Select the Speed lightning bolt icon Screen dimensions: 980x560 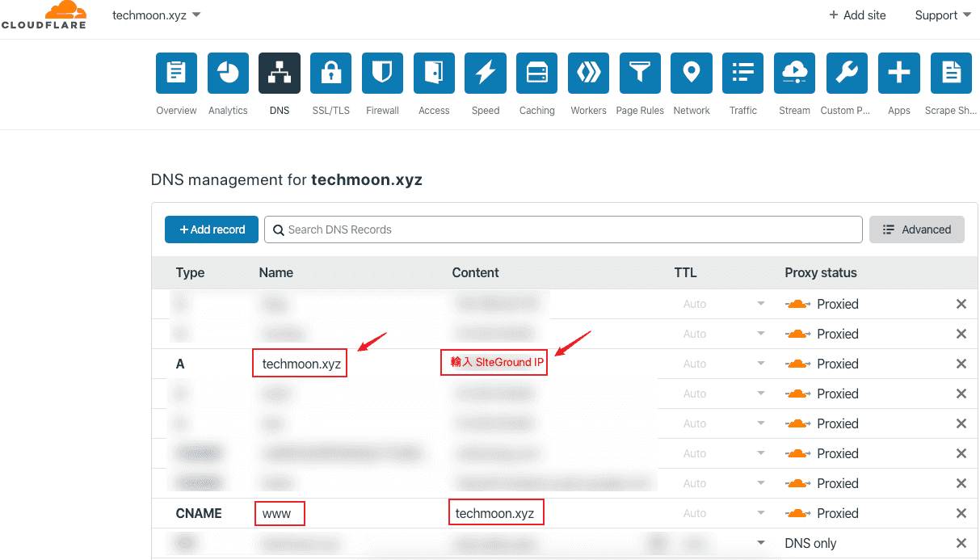tap(486, 74)
